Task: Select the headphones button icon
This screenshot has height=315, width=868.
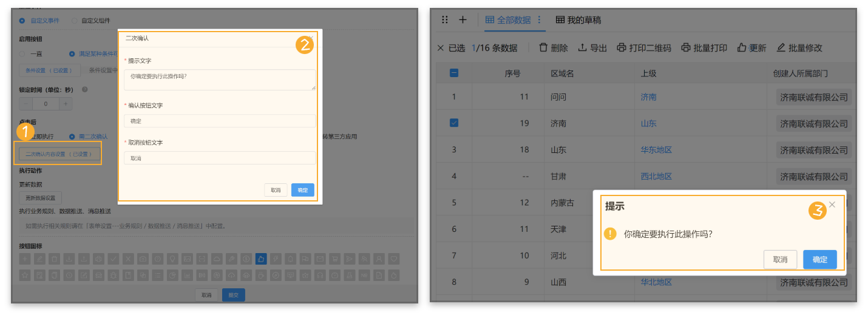Action: pyautogui.click(x=320, y=276)
